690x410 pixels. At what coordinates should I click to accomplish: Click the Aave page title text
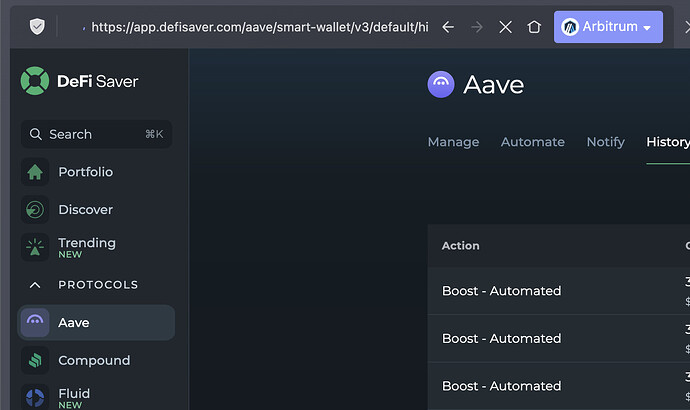tap(494, 84)
